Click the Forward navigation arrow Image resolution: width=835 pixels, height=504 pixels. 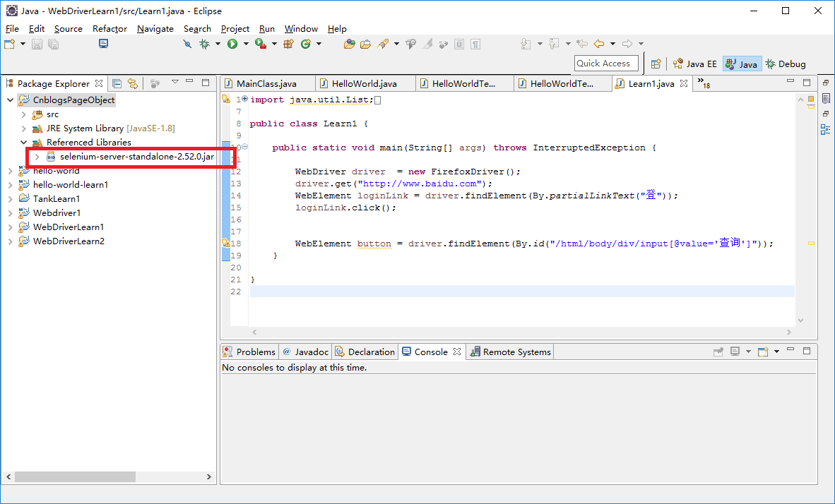(x=627, y=44)
